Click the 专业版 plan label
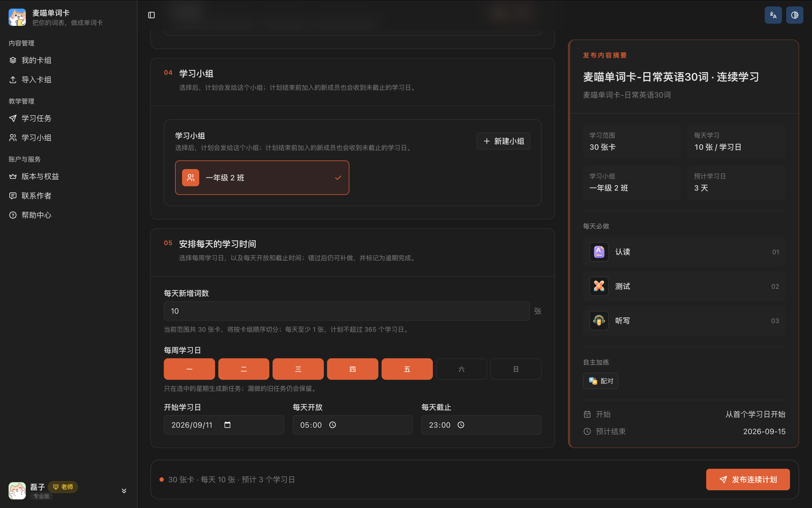The width and height of the screenshot is (812, 508). coord(41,496)
